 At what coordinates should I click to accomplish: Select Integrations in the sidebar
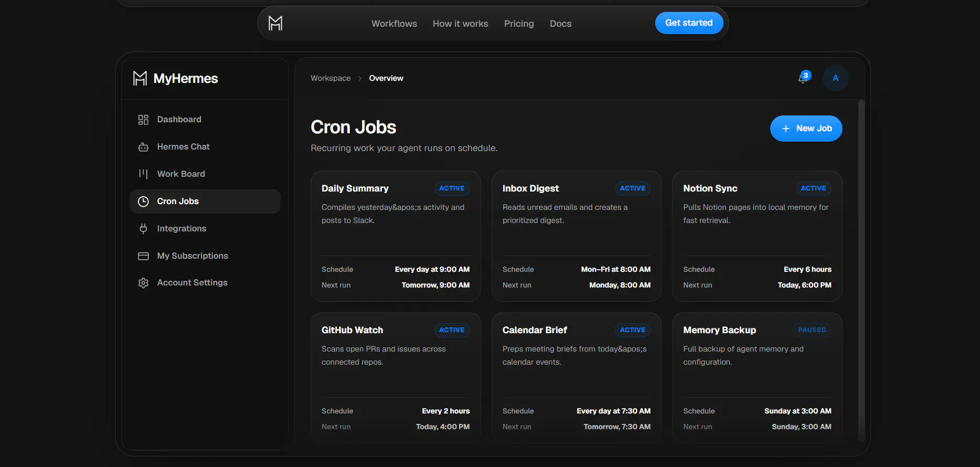pyautogui.click(x=205, y=228)
